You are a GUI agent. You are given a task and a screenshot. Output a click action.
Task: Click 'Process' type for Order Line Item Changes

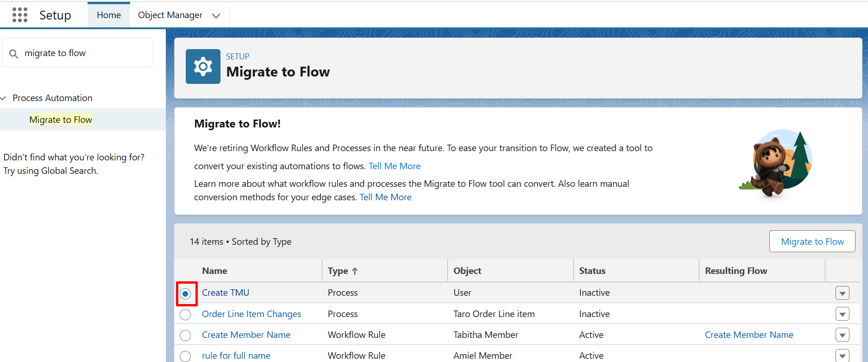[x=342, y=314]
